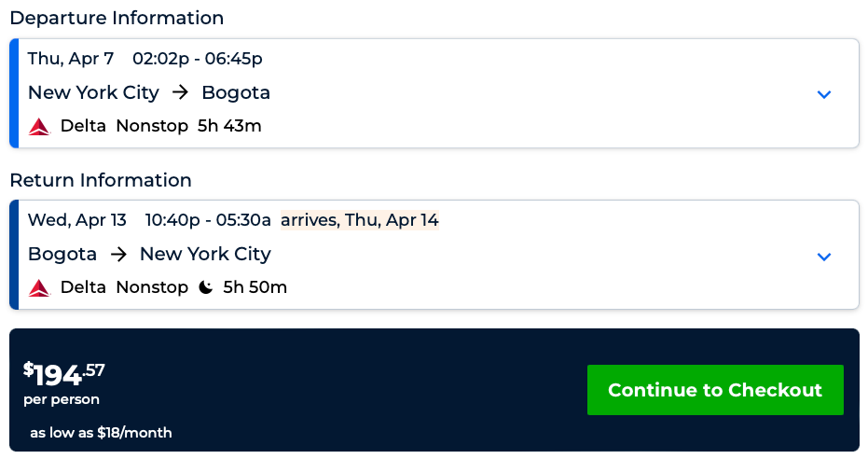Click the Return Information heading
Image resolution: width=868 pixels, height=459 pixels.
pyautogui.click(x=101, y=180)
